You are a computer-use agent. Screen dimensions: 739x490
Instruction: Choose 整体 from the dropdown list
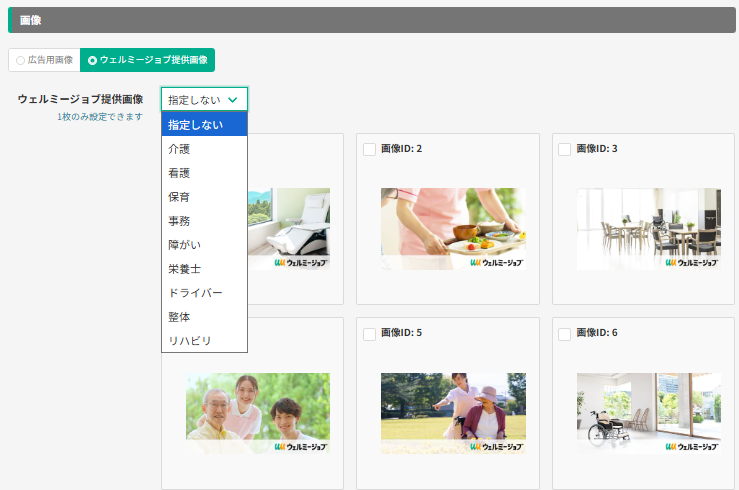coord(204,317)
